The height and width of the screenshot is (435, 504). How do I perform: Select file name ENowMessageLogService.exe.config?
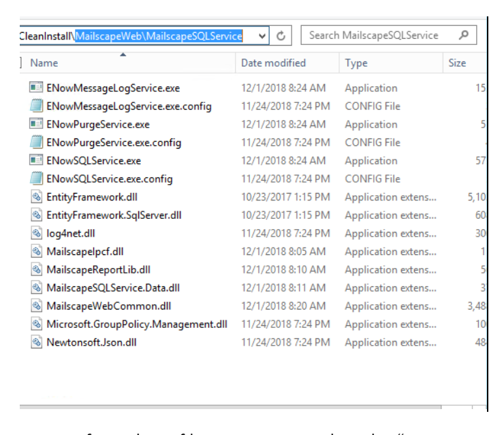[129, 106]
